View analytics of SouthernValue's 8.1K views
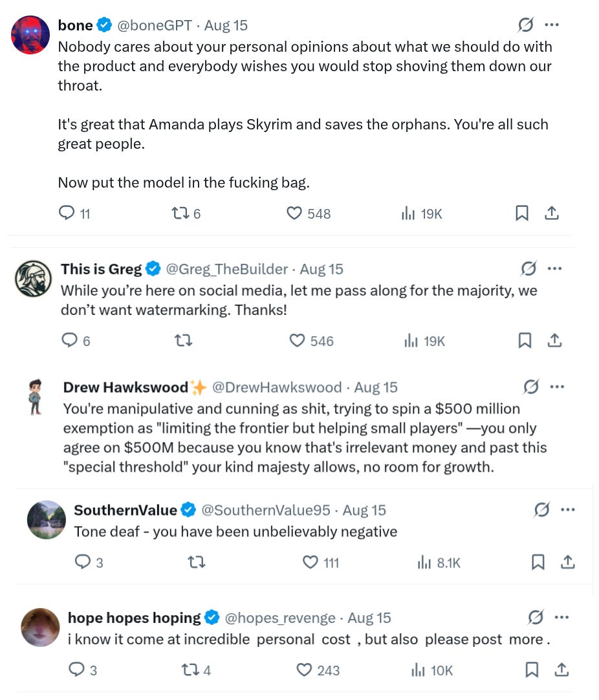Viewport: 599px width, 700px height. click(x=439, y=562)
